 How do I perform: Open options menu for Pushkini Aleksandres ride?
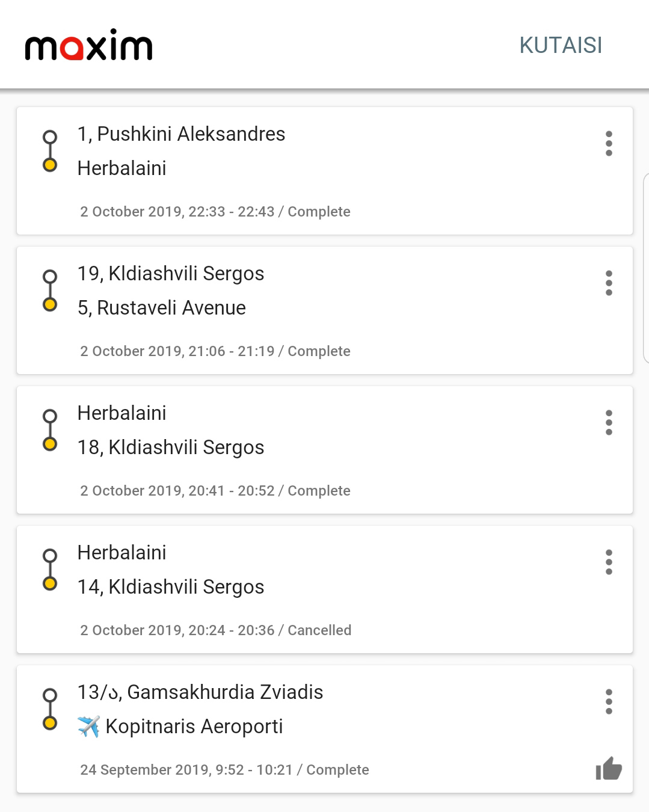click(609, 144)
